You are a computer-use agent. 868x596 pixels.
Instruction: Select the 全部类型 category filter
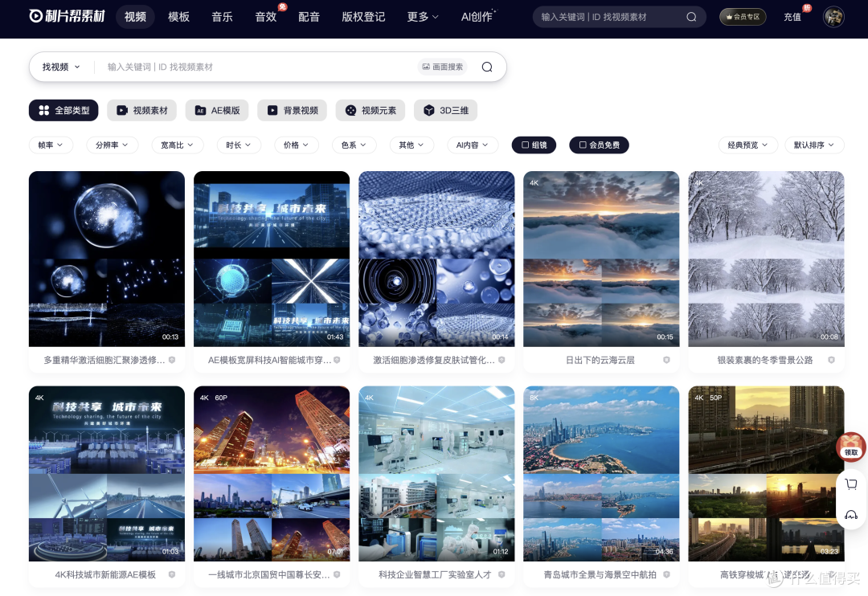click(63, 111)
